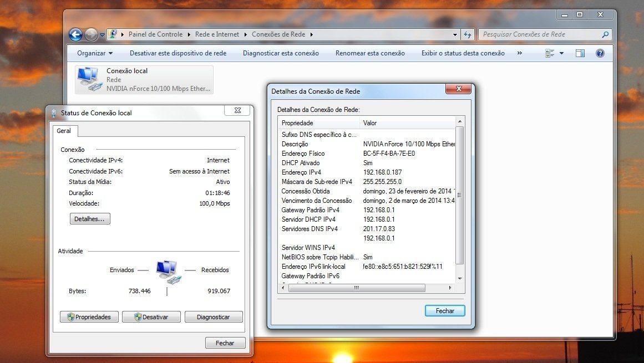Select the Endereço IPv4 row
Viewport: 644px width, 363px height.
point(366,172)
